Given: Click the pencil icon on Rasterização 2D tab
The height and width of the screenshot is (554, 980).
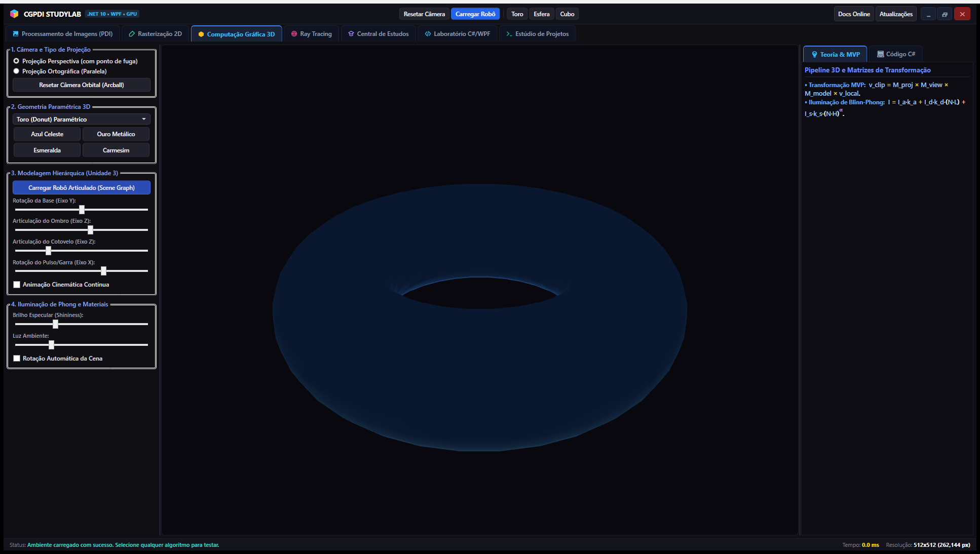Looking at the screenshot, I should click(132, 34).
